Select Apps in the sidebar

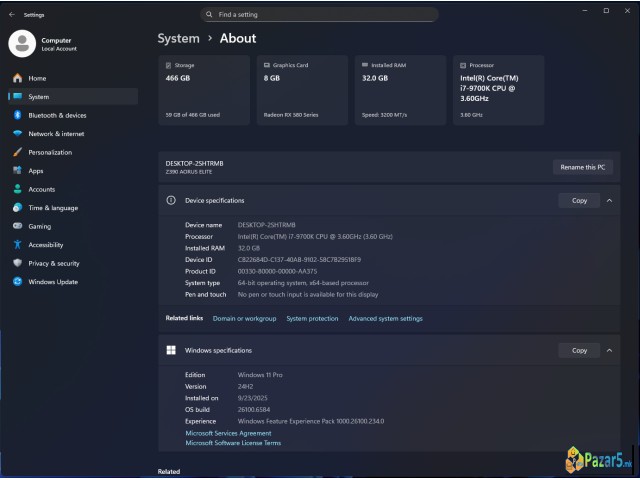coord(73,171)
